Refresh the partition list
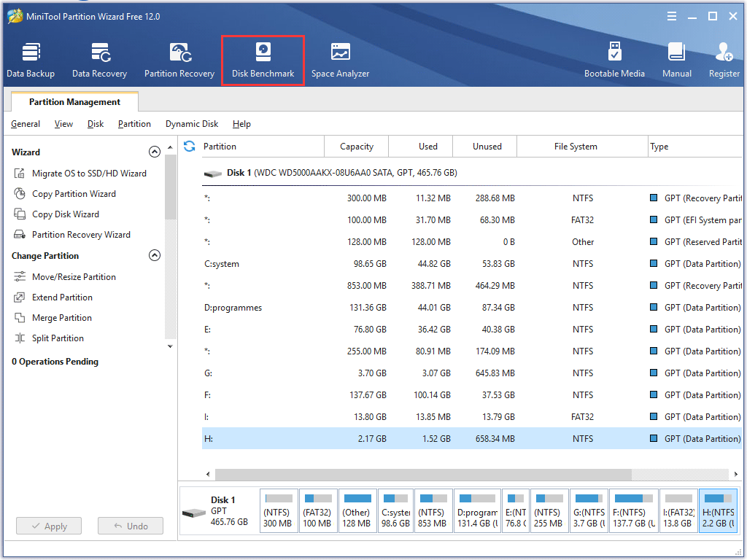The width and height of the screenshot is (747, 560). [189, 146]
